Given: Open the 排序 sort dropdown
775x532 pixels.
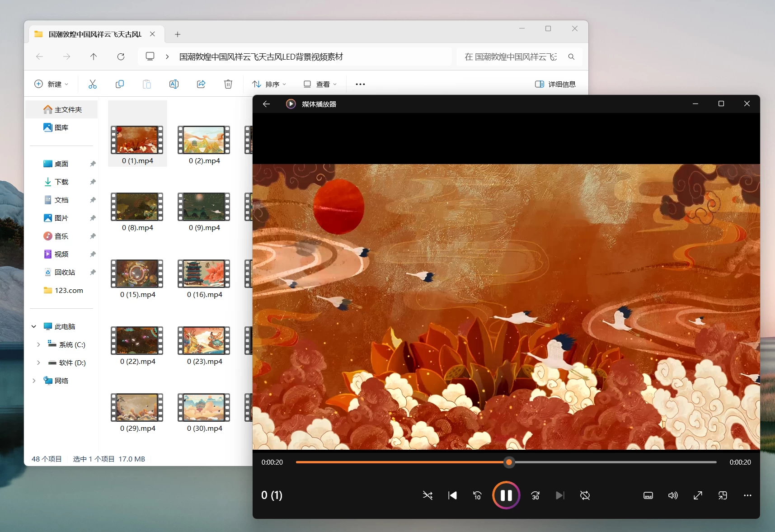Looking at the screenshot, I should (269, 84).
